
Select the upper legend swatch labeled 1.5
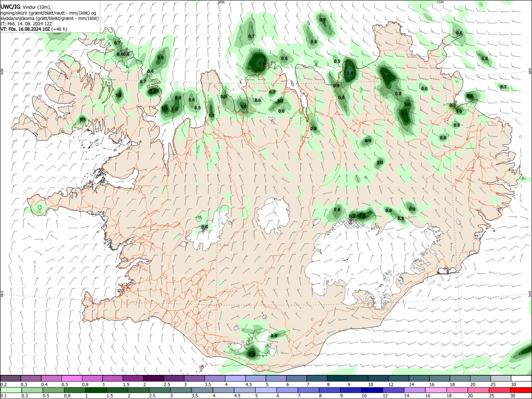(133, 378)
